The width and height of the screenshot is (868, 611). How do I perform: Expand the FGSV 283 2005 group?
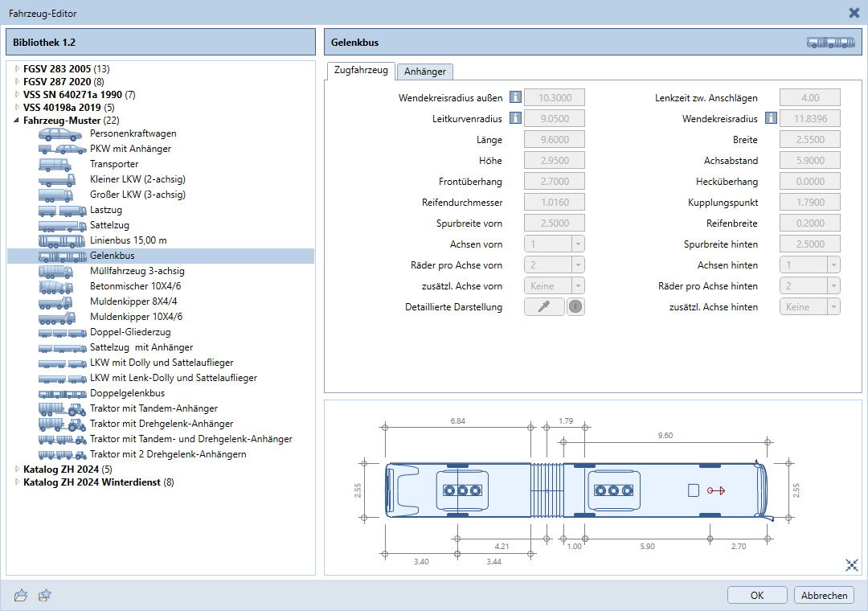17,69
